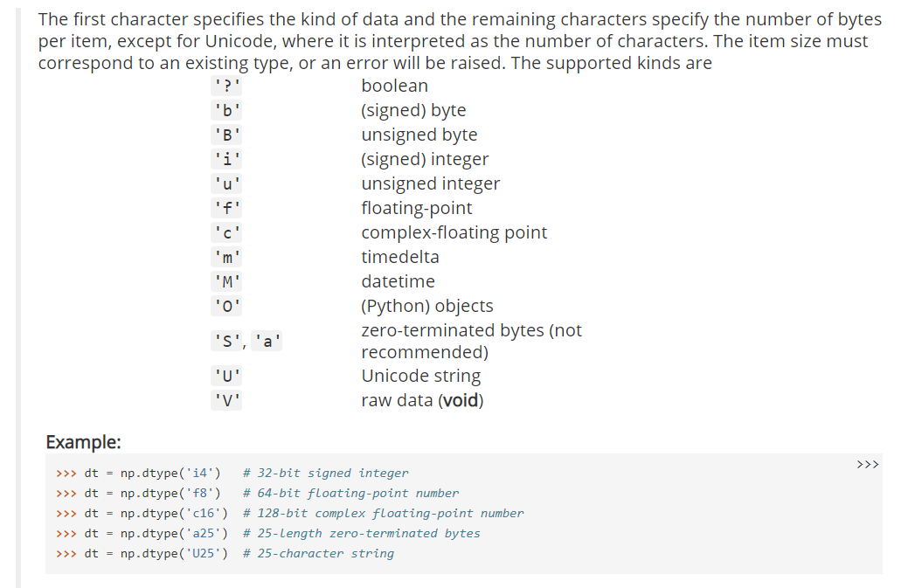Click the 'B' unsigned byte code
908x588 pixels.
pos(226,135)
